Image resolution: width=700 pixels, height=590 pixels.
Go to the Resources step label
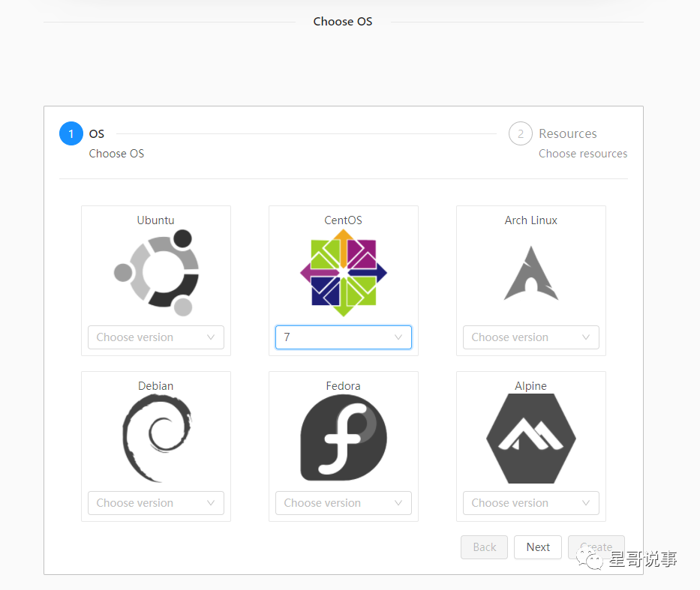click(x=568, y=134)
